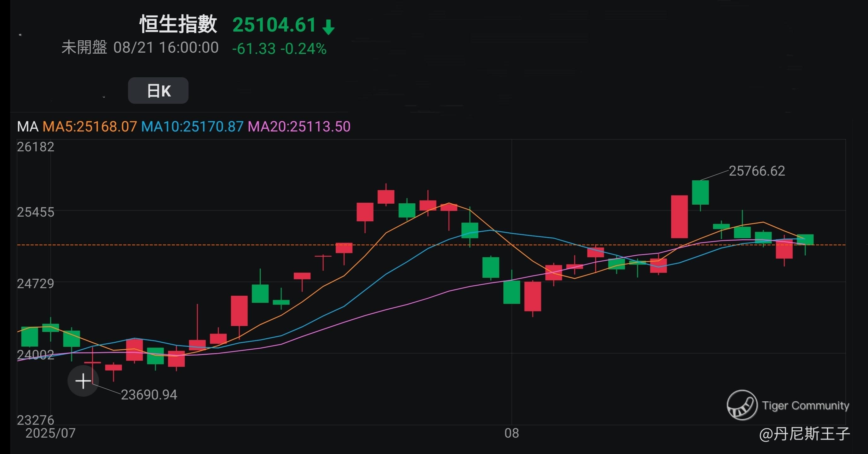The height and width of the screenshot is (454, 868).
Task: Click the tall red candle before the peak
Action: (679, 217)
